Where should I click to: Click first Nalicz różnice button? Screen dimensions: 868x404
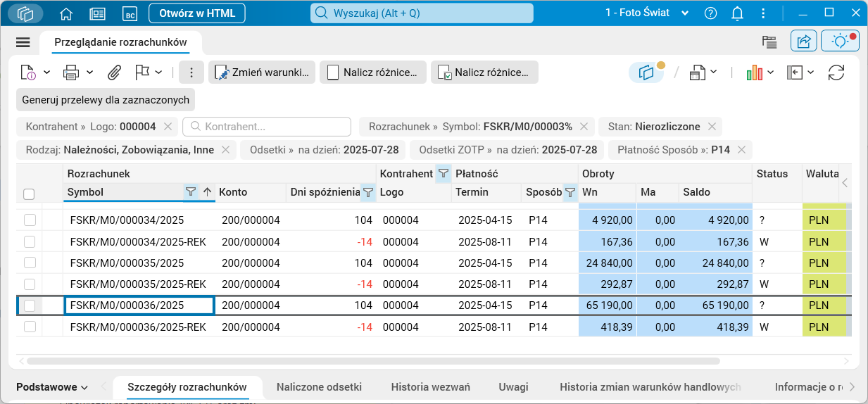(373, 72)
